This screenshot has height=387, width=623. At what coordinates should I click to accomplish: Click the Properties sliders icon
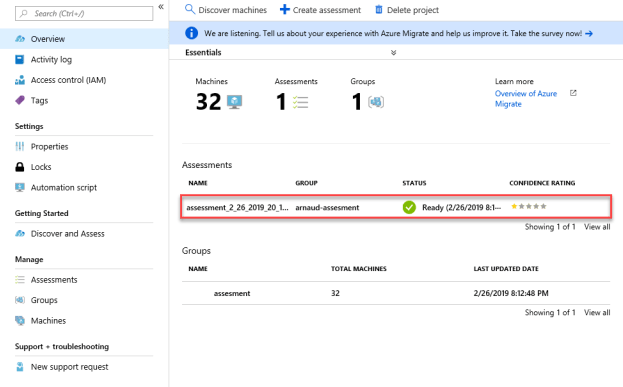[x=20, y=147]
